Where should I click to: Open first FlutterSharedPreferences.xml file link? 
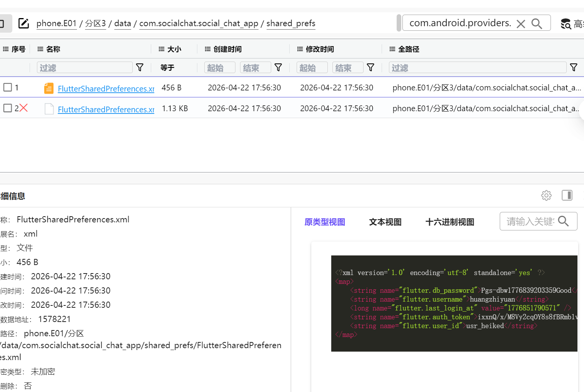pyautogui.click(x=106, y=88)
